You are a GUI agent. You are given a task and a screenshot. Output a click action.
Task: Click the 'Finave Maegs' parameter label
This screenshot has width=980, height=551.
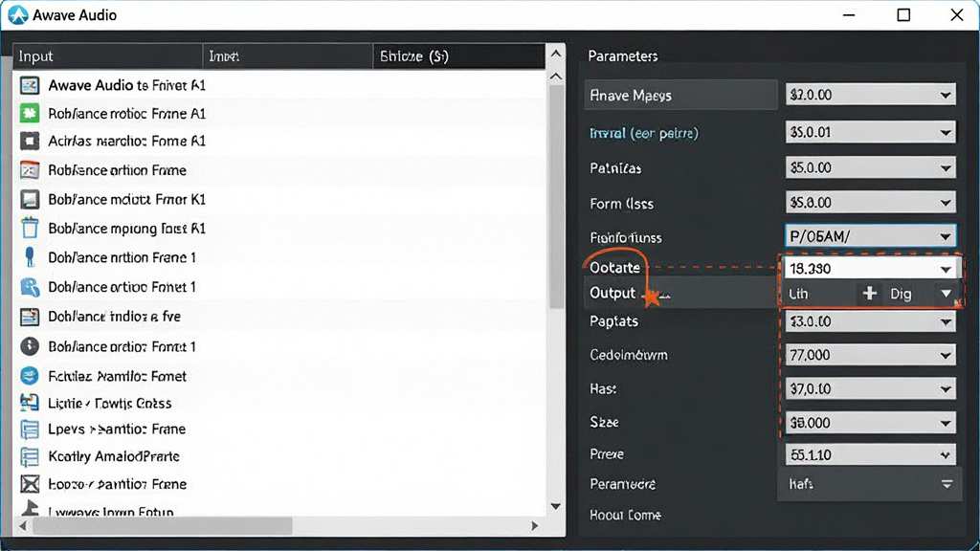click(x=631, y=96)
